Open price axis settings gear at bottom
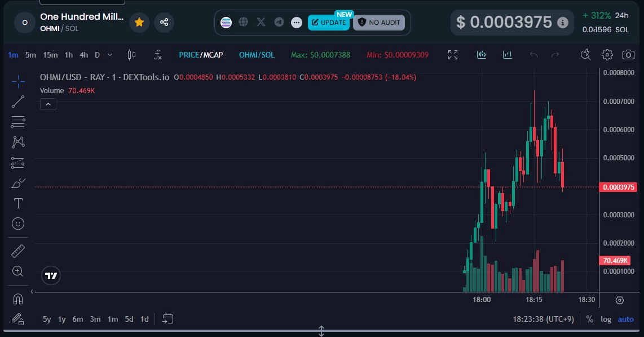This screenshot has width=644, height=337. (x=620, y=300)
